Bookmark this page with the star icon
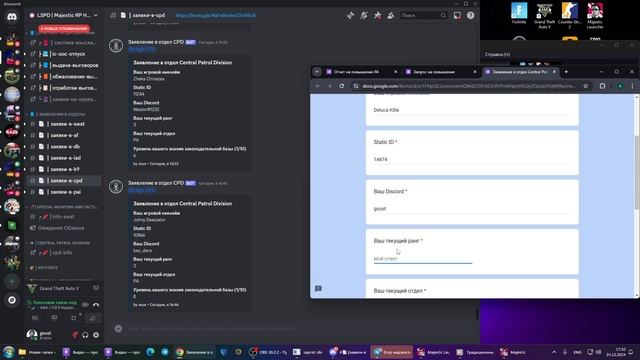The height and width of the screenshot is (360, 640). pyautogui.click(x=586, y=86)
